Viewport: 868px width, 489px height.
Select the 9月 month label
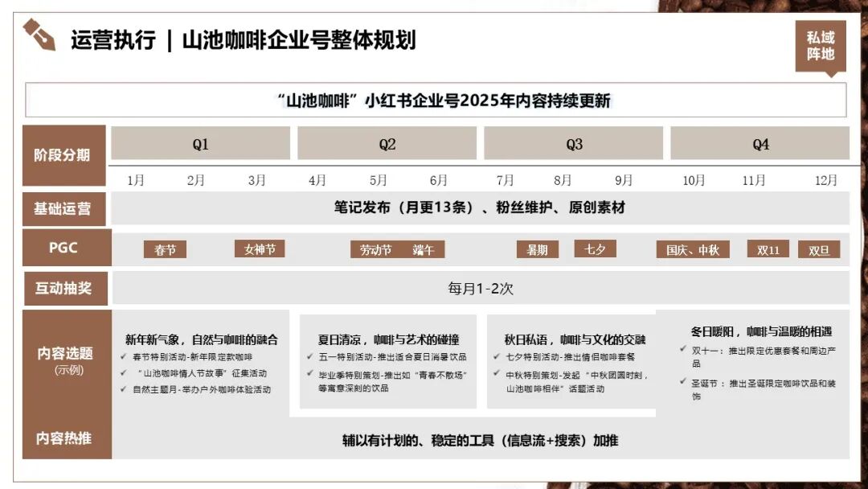(624, 180)
